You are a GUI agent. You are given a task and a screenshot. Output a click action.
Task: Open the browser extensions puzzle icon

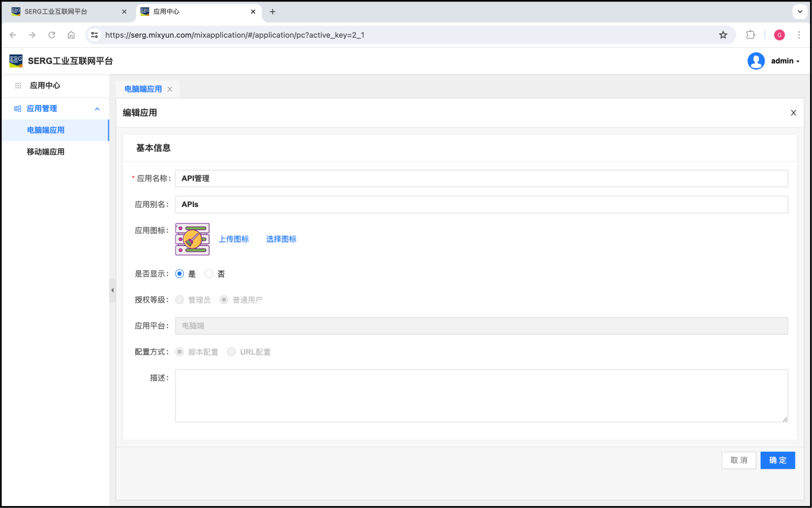(x=751, y=35)
